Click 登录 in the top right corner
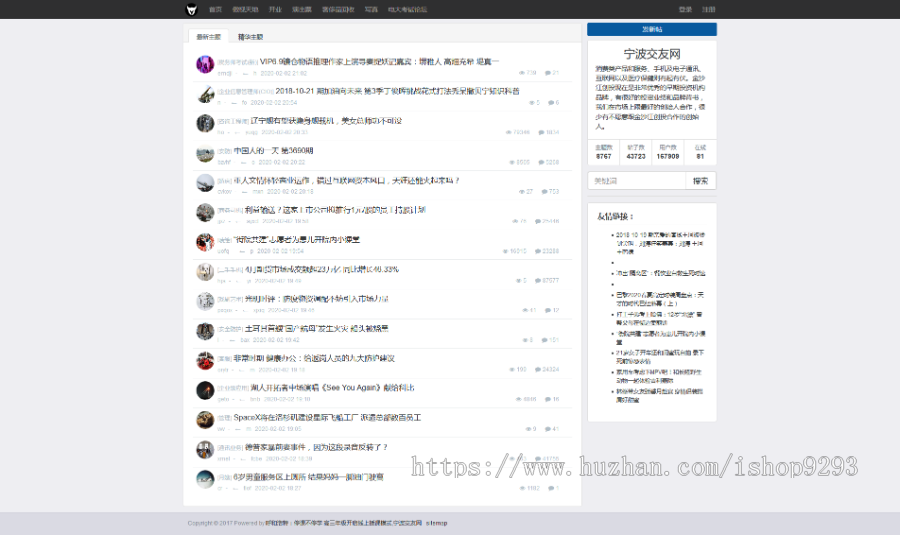Screen dimensions: 900x535 click(685, 9)
